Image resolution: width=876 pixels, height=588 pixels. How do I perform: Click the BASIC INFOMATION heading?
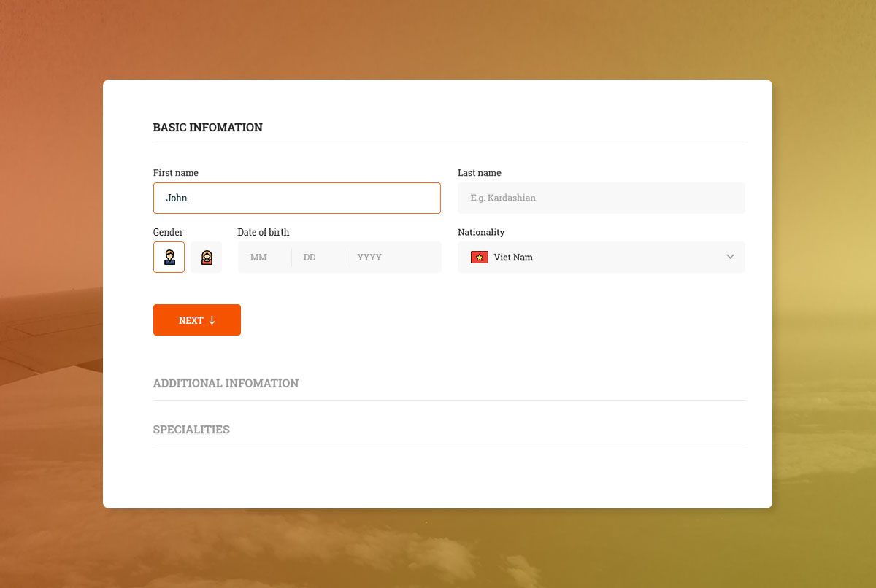tap(207, 127)
